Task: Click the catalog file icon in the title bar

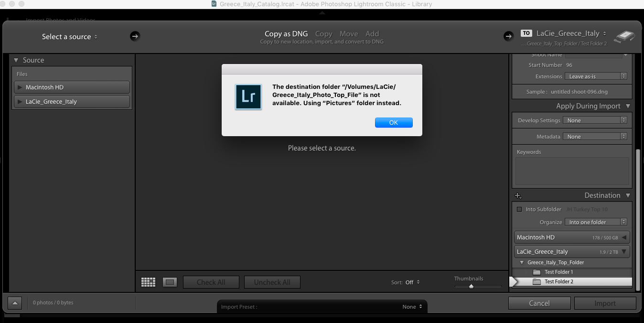Action: pos(214,4)
